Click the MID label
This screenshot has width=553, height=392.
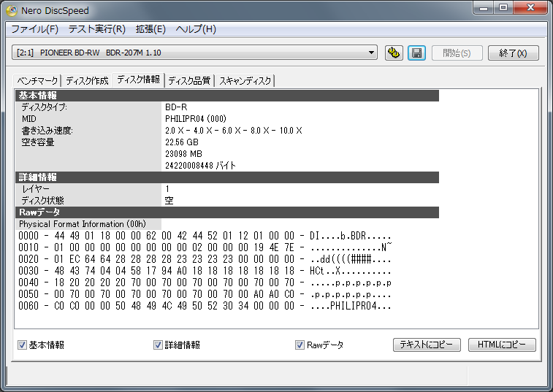(29, 119)
